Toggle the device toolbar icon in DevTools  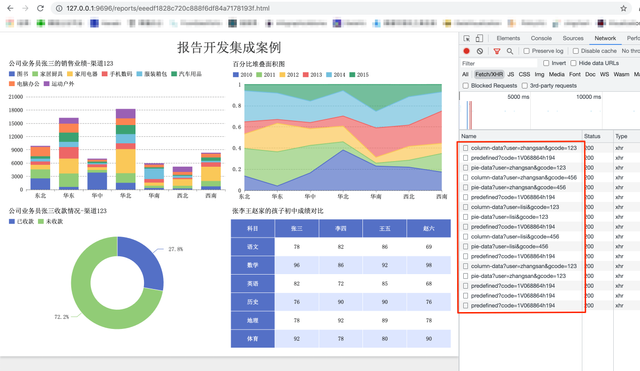pyautogui.click(x=479, y=38)
